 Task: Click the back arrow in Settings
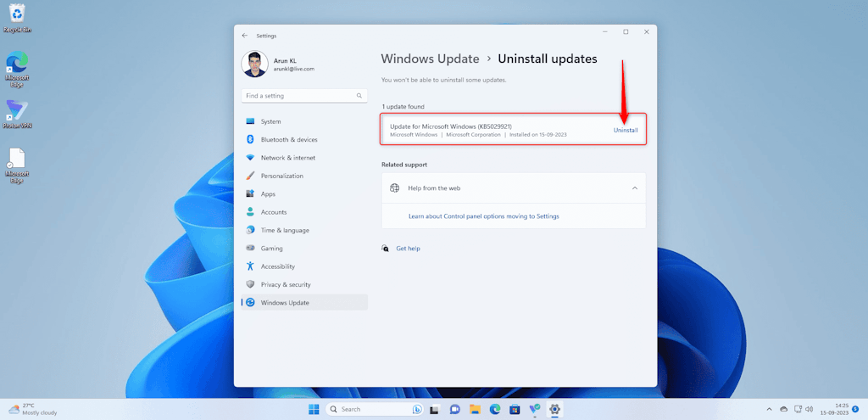245,36
